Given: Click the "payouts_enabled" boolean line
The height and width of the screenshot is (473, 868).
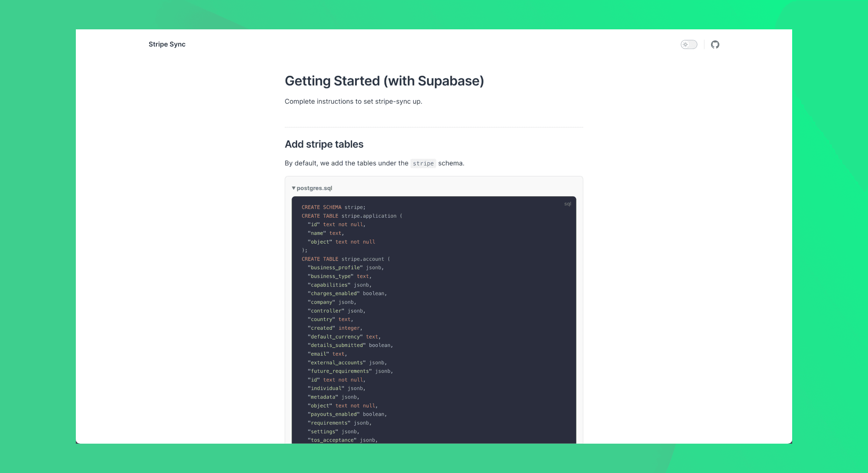Looking at the screenshot, I should pos(347,414).
